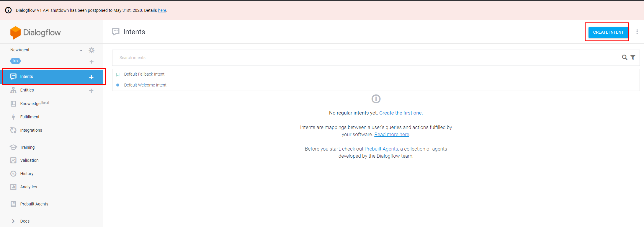Open the three-dot more options menu
The width and height of the screenshot is (644, 227).
[637, 32]
